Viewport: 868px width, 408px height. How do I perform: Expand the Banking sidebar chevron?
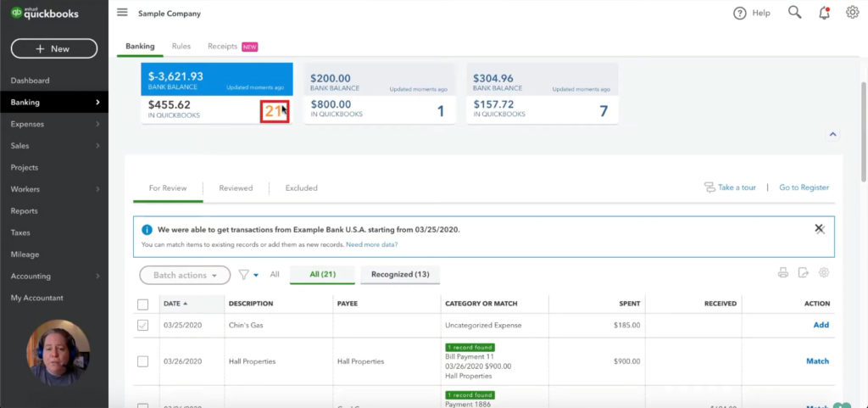(98, 103)
